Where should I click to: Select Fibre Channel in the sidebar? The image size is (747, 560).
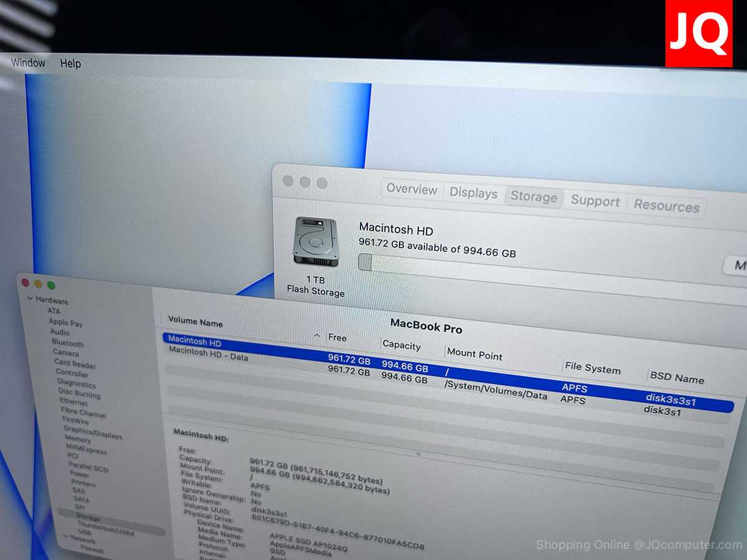coord(84,413)
